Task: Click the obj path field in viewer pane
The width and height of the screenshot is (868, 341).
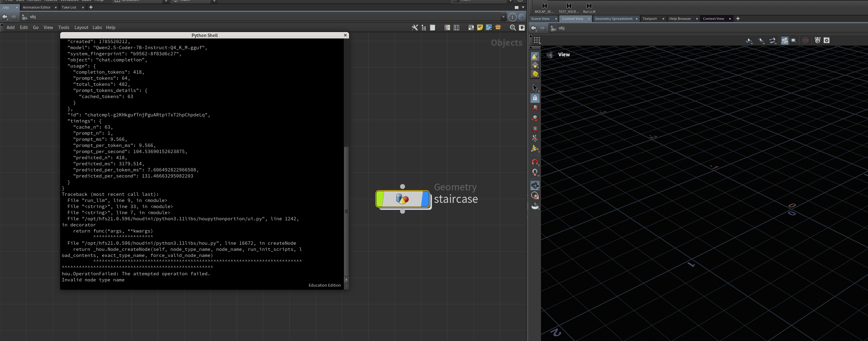Action: [708, 28]
